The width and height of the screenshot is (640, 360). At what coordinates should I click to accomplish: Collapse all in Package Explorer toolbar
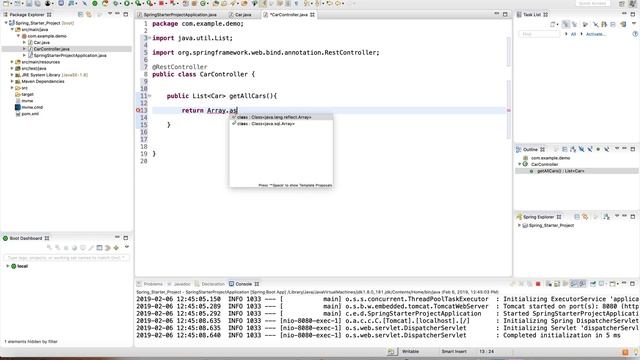click(80, 14)
